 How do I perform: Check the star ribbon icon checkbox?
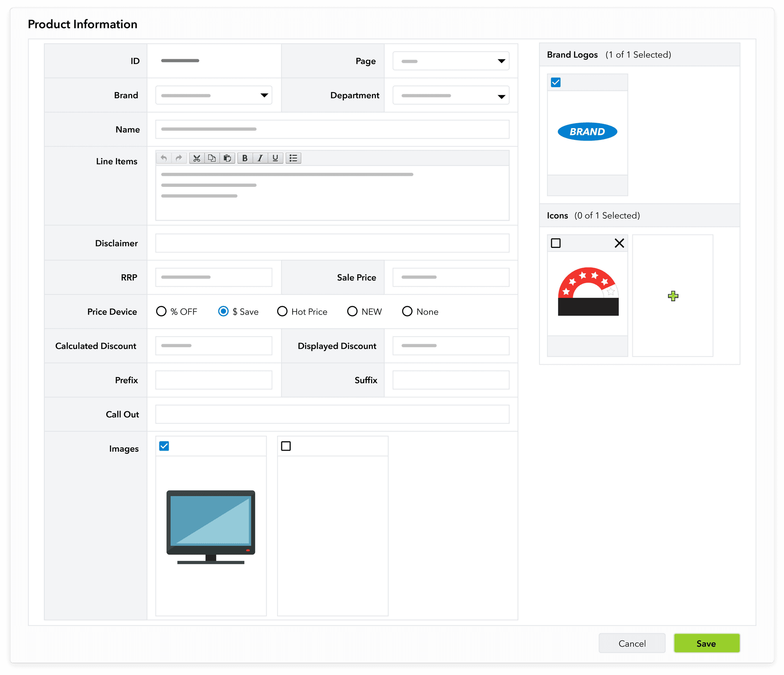[555, 243]
